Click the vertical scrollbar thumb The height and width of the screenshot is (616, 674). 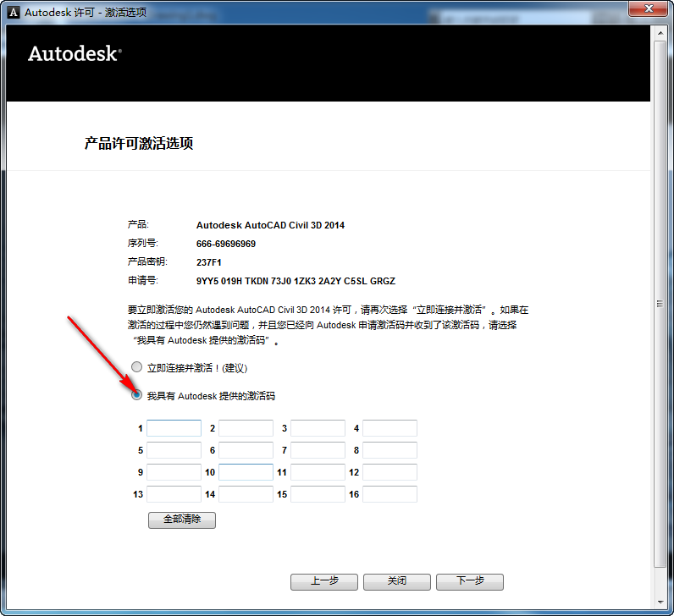pyautogui.click(x=660, y=304)
